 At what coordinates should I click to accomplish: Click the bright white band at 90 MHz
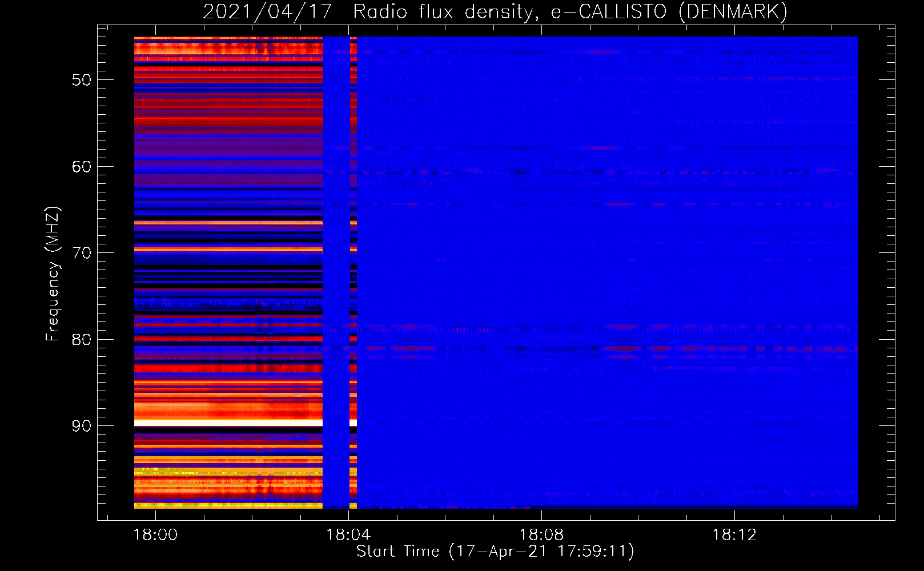pyautogui.click(x=228, y=423)
